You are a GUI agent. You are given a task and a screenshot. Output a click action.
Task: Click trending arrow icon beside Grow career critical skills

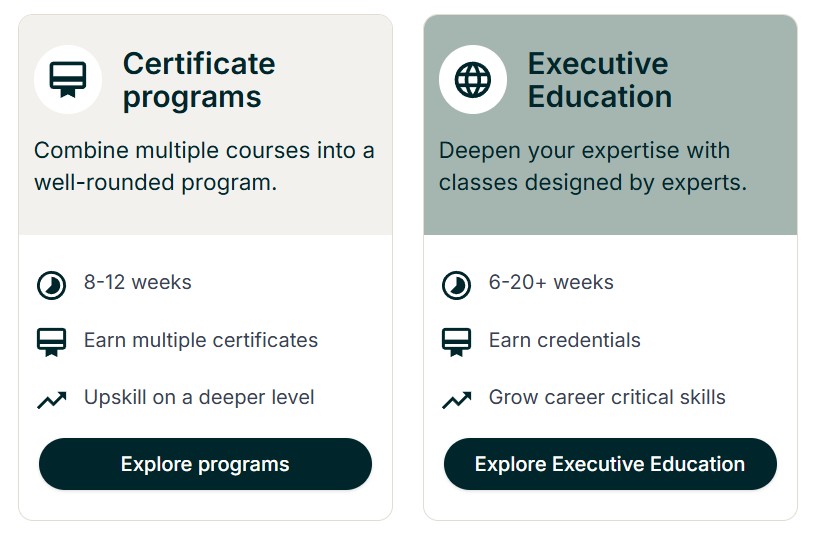(x=457, y=400)
